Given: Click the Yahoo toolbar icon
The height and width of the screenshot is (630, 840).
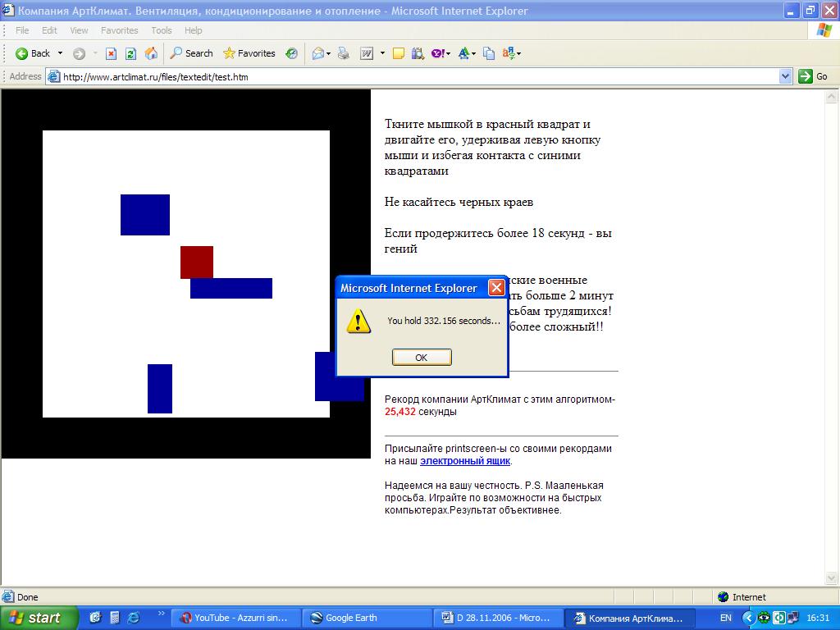Looking at the screenshot, I should coord(438,53).
